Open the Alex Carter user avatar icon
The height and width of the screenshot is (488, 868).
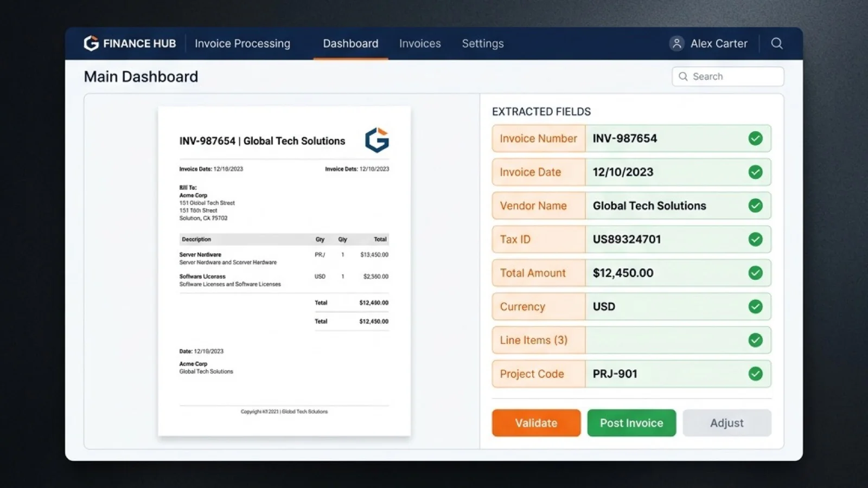pos(676,43)
